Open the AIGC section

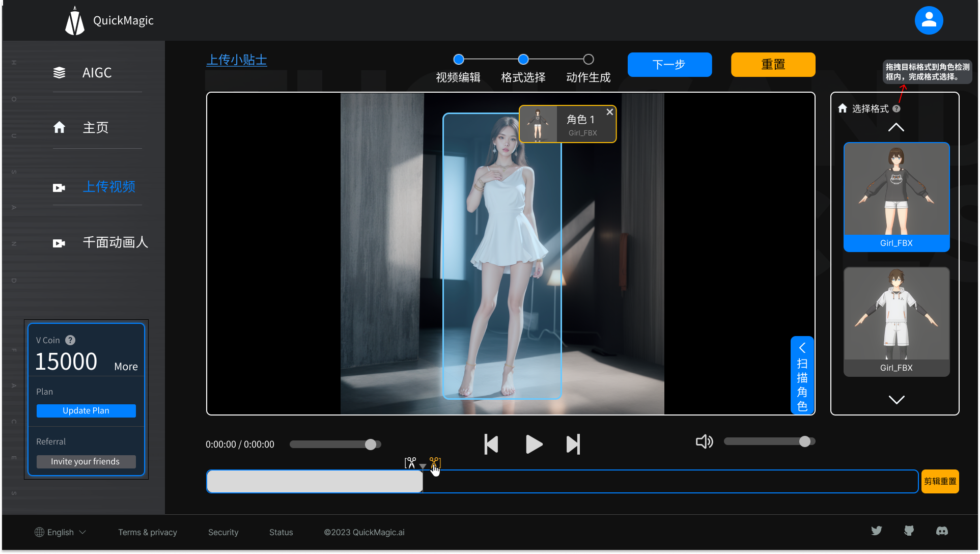pyautogui.click(x=97, y=73)
